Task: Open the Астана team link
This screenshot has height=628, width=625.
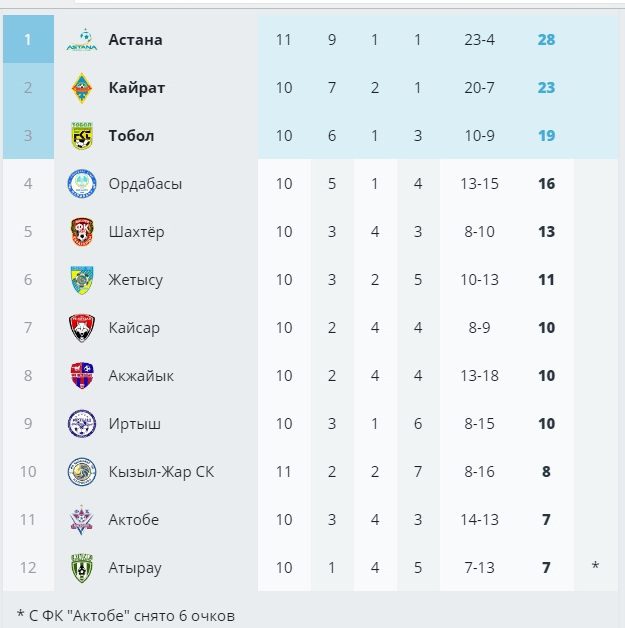Action: (x=135, y=40)
